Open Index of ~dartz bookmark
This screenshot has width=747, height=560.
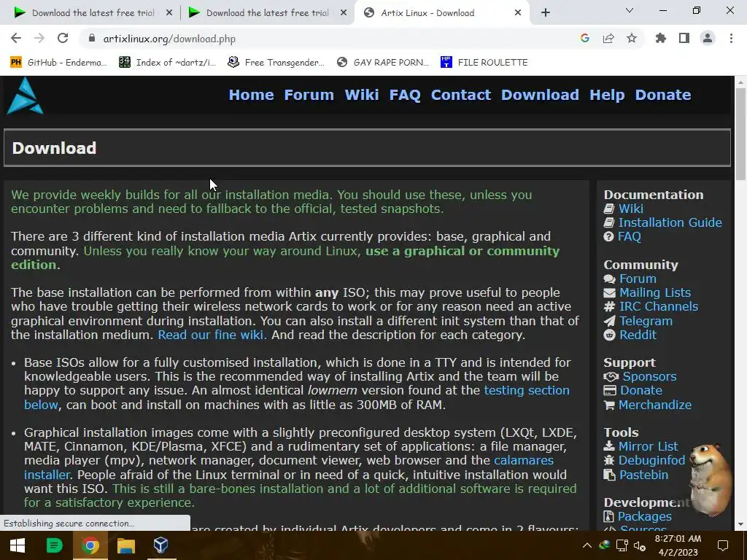click(x=167, y=63)
